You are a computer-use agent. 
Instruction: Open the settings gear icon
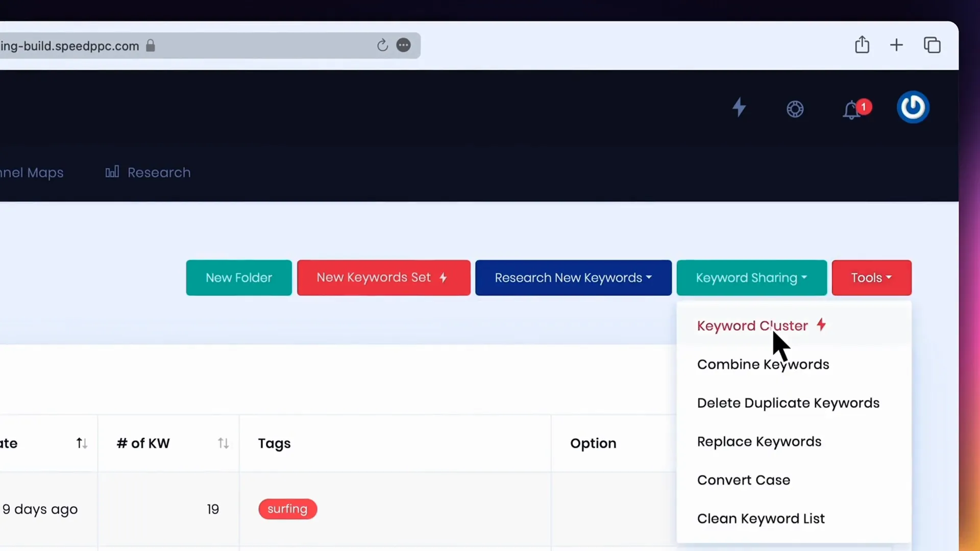click(x=794, y=108)
